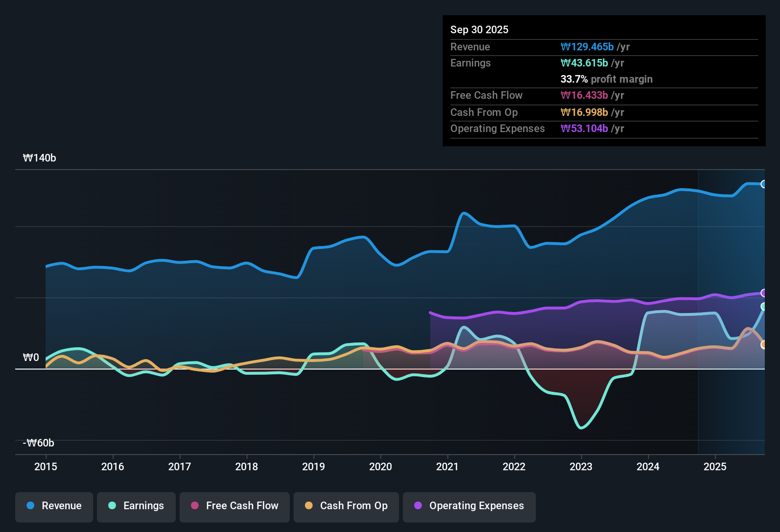Viewport: 780px width, 532px height.
Task: Click the Operating Expenses endpoint circle
Action: pyautogui.click(x=763, y=293)
